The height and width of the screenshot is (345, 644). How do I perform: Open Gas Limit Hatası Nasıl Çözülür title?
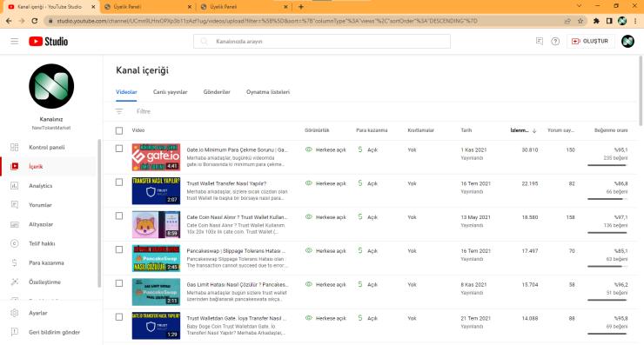tap(238, 285)
